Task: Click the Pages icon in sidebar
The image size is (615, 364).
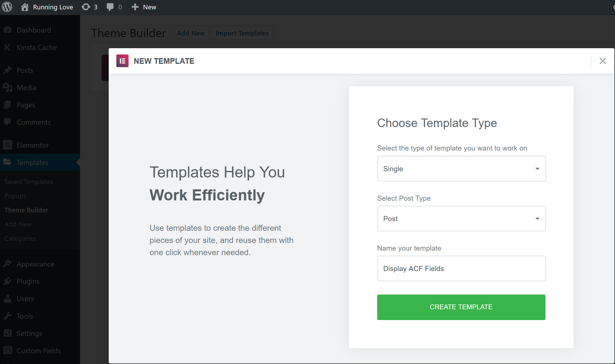Action: tap(7, 105)
